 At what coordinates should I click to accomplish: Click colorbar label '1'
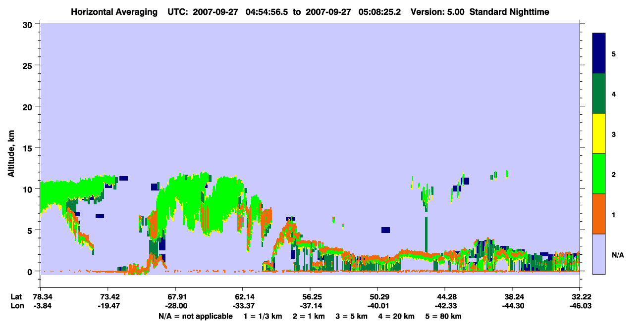click(614, 215)
